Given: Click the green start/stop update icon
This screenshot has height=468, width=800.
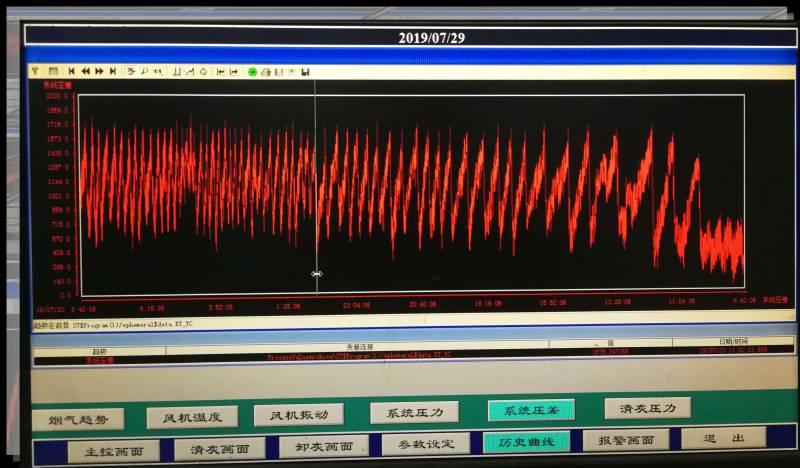Looking at the screenshot, I should (252, 72).
